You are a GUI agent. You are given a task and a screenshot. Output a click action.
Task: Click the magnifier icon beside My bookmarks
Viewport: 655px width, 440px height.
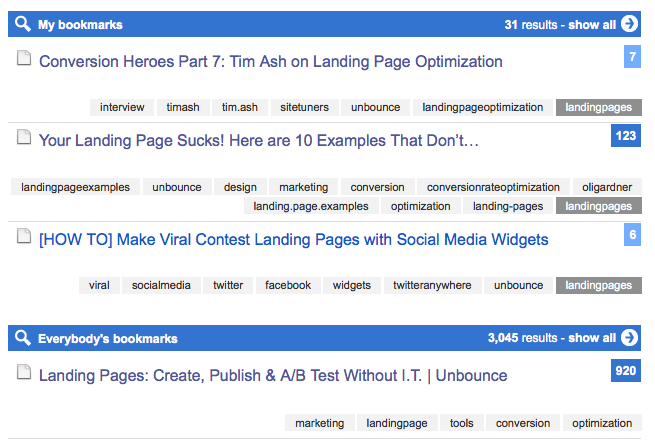tap(23, 24)
